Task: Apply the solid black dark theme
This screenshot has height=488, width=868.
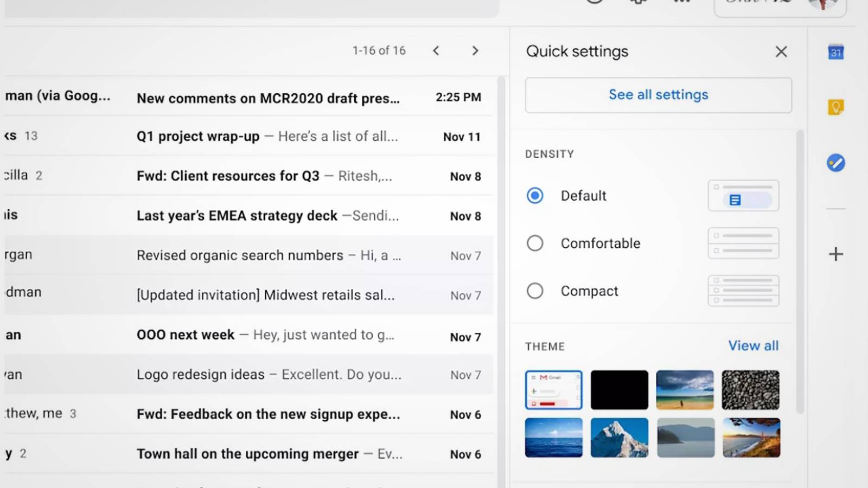Action: [x=619, y=390]
